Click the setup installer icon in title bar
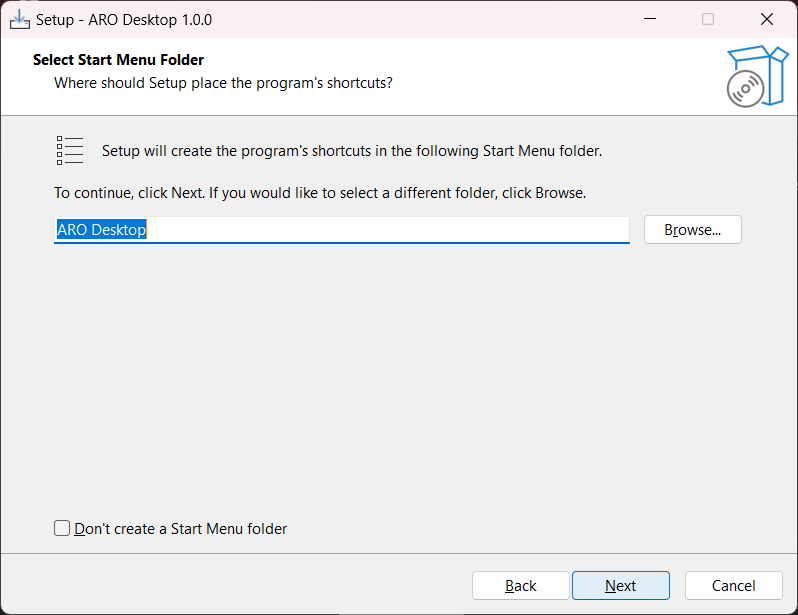This screenshot has width=798, height=615. (x=19, y=20)
